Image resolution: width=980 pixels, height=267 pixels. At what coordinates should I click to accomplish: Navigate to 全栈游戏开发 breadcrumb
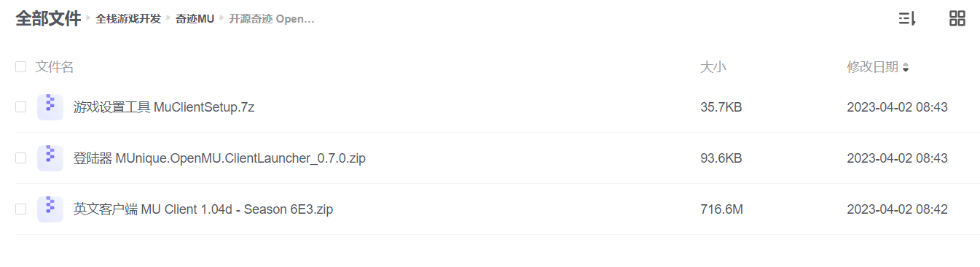point(128,19)
